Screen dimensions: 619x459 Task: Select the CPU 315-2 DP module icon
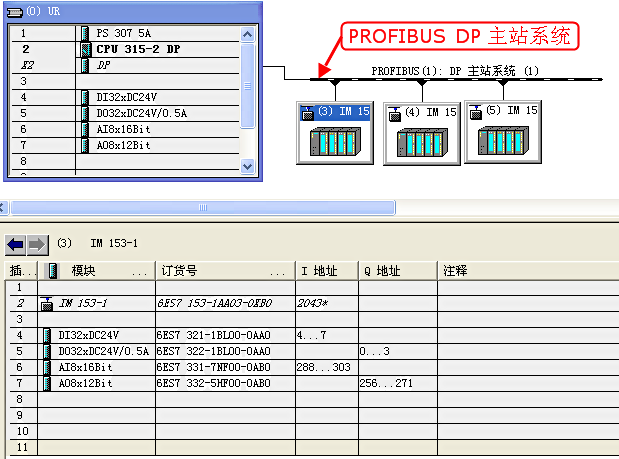[x=86, y=49]
